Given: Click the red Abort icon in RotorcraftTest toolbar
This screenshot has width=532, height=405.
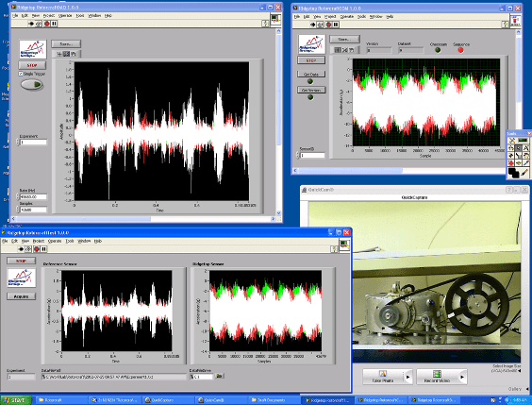Looking at the screenshot, I should pos(36,249).
